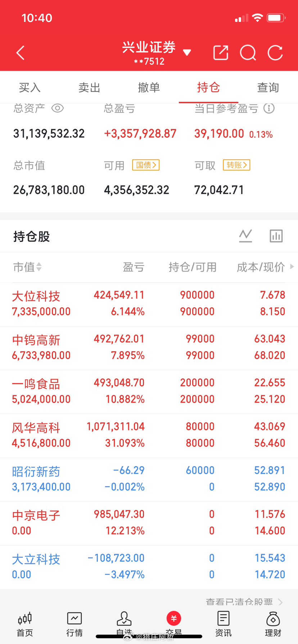298x644 pixels.
Task: Sort holdings by 市值 column
Action: point(27,267)
